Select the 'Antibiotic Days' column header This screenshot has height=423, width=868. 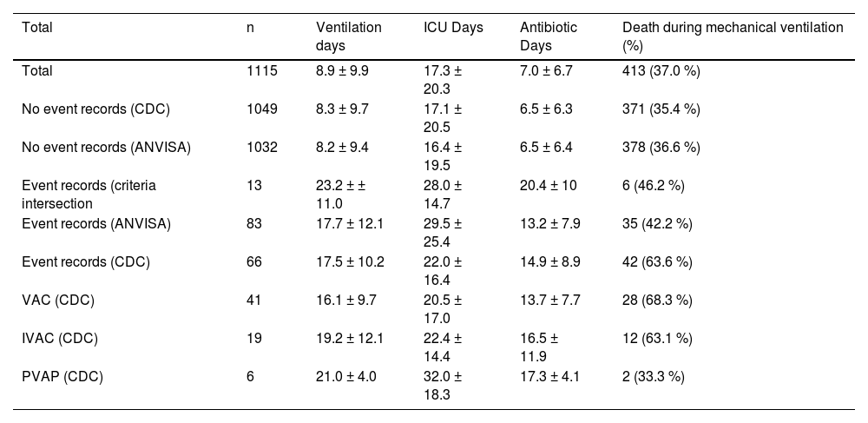548,36
